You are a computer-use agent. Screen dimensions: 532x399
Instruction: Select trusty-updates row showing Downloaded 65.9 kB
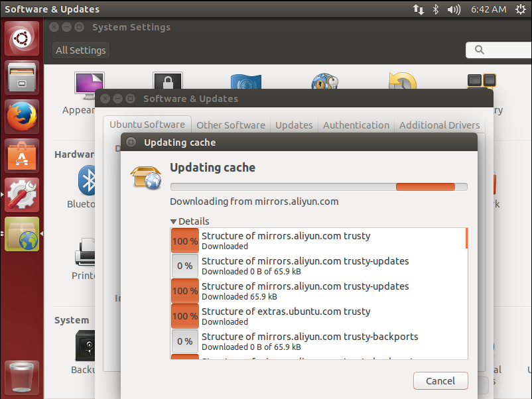318,291
